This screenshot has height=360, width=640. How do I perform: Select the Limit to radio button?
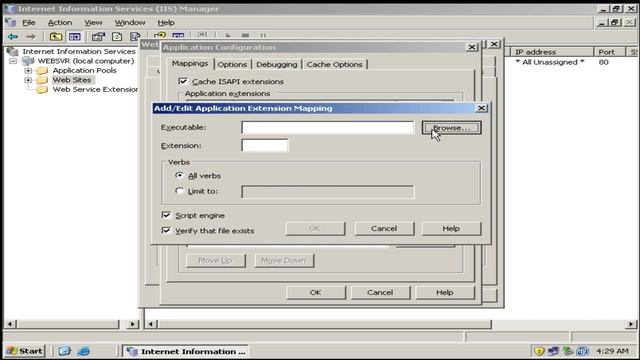pos(179,191)
